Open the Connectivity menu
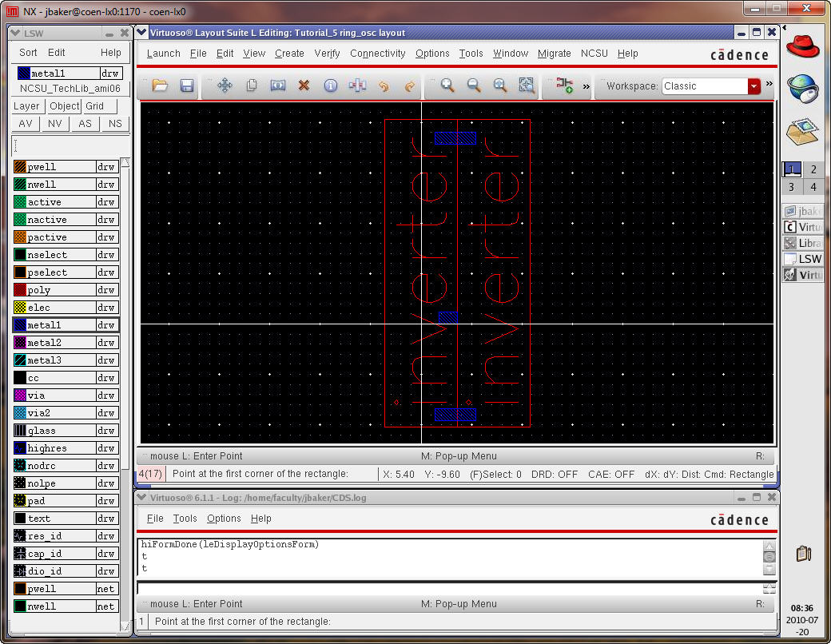 (377, 54)
